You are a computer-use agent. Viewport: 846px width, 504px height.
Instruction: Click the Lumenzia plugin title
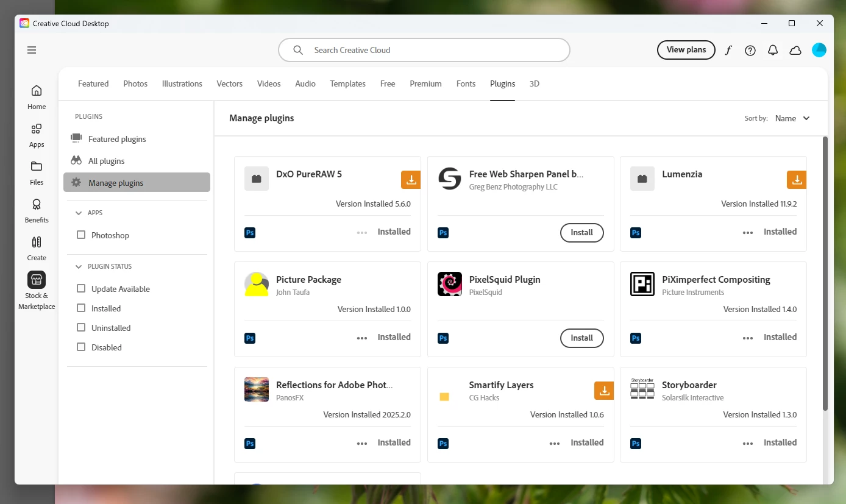coord(682,174)
